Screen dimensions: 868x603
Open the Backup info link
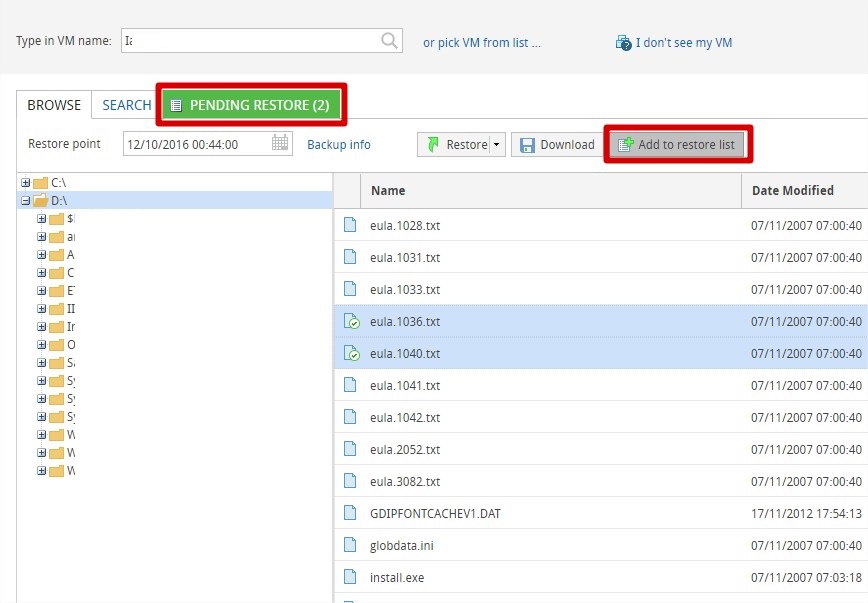[338, 145]
